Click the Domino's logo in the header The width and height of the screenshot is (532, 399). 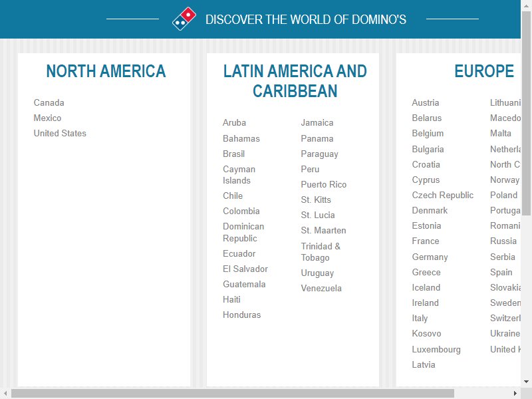[184, 19]
